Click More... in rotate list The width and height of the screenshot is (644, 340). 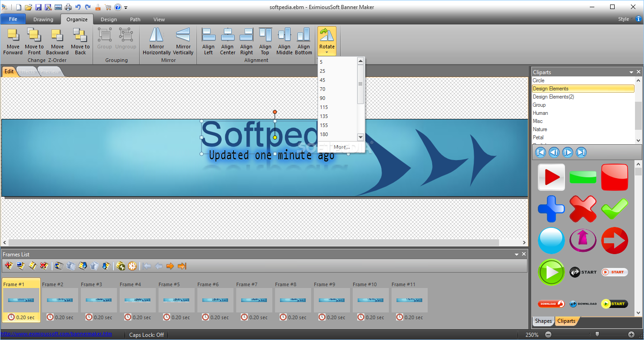342,147
